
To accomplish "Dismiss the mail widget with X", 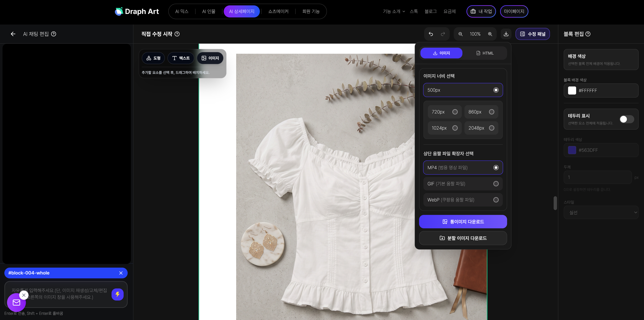I will tap(24, 295).
